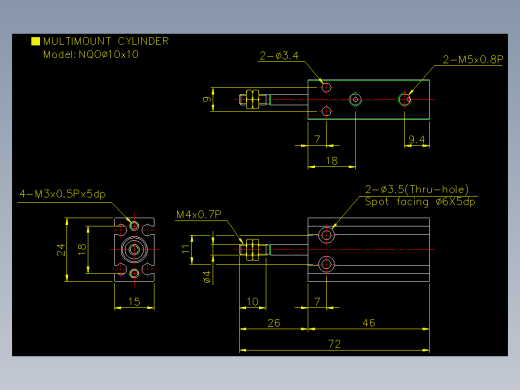Select the 9.4 dimension value
The width and height of the screenshot is (520, 390).
click(x=417, y=139)
